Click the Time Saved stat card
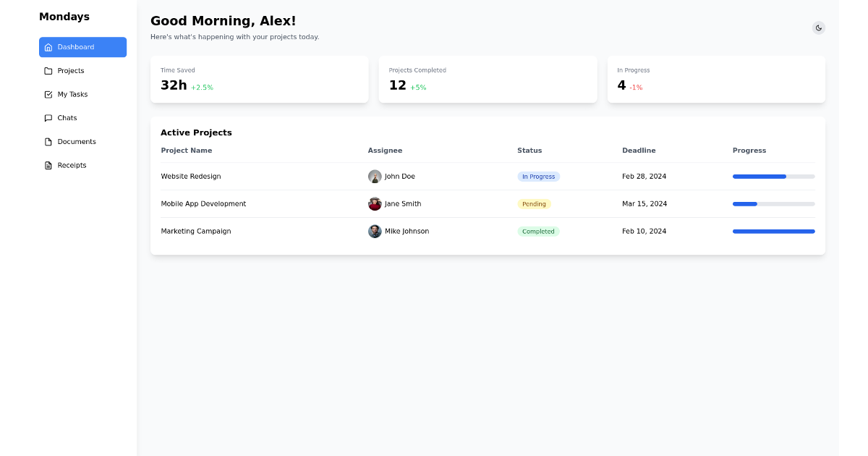The height and width of the screenshot is (456, 868). tap(259, 79)
